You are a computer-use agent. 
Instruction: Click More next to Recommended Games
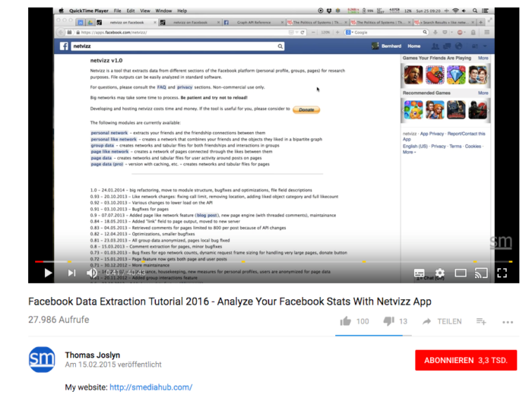pos(483,93)
